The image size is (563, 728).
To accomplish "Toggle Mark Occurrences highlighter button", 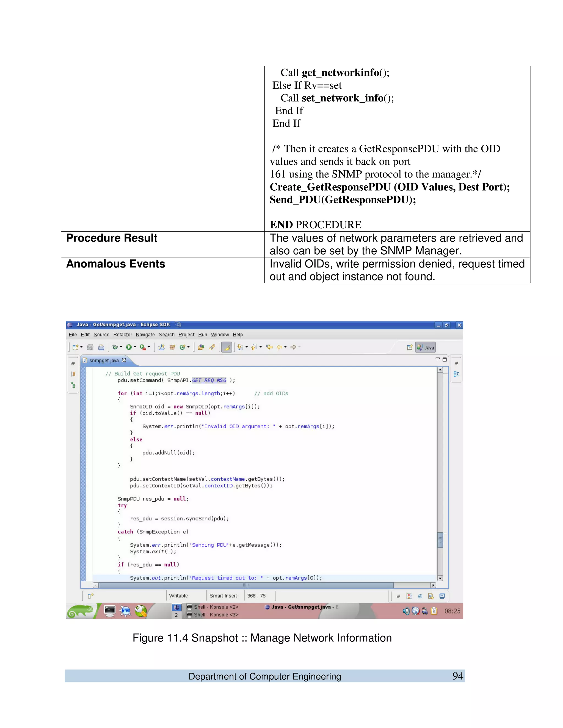I will [227, 347].
